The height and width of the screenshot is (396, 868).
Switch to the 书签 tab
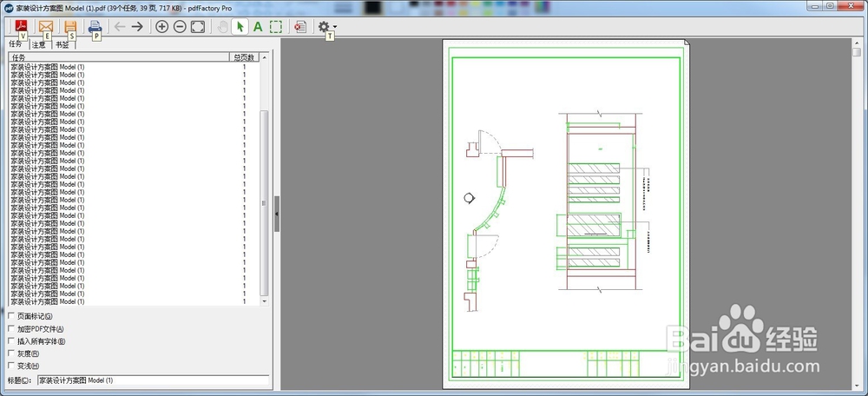[62, 45]
